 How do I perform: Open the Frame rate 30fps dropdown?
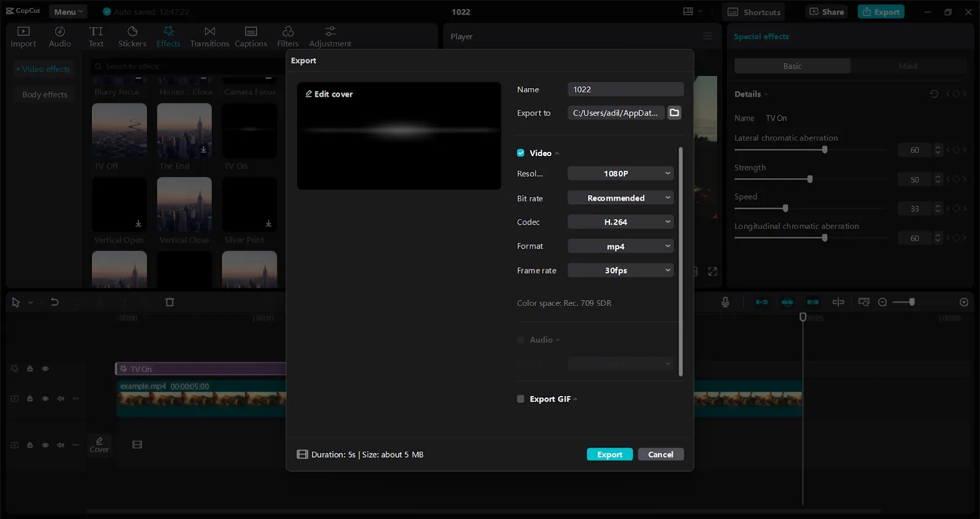pyautogui.click(x=620, y=271)
